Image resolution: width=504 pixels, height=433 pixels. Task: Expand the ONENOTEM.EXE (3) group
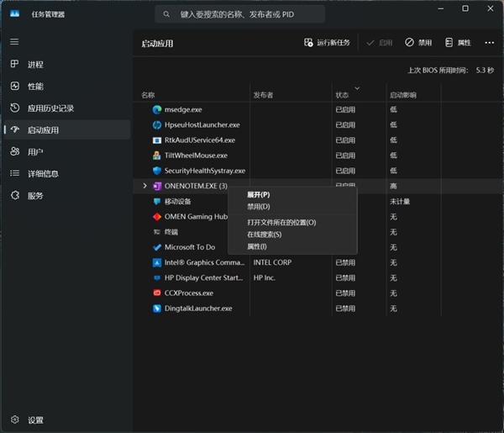(145, 186)
